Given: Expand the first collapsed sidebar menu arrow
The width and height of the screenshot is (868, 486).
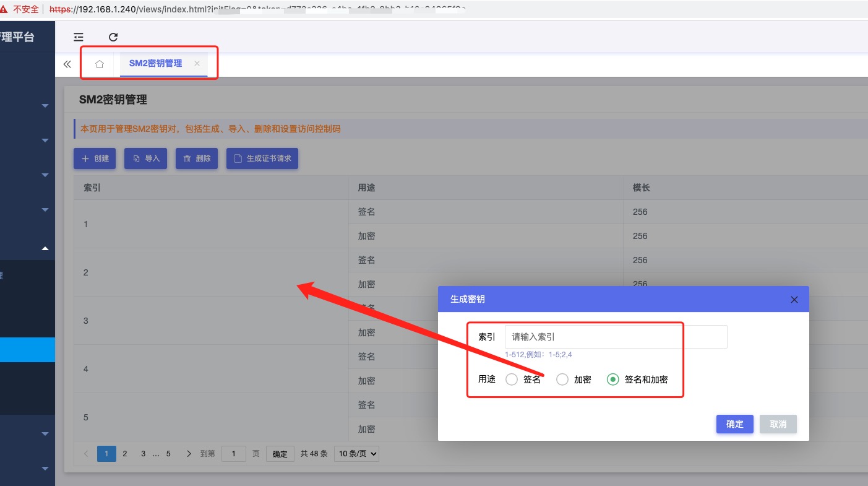Looking at the screenshot, I should (x=45, y=106).
